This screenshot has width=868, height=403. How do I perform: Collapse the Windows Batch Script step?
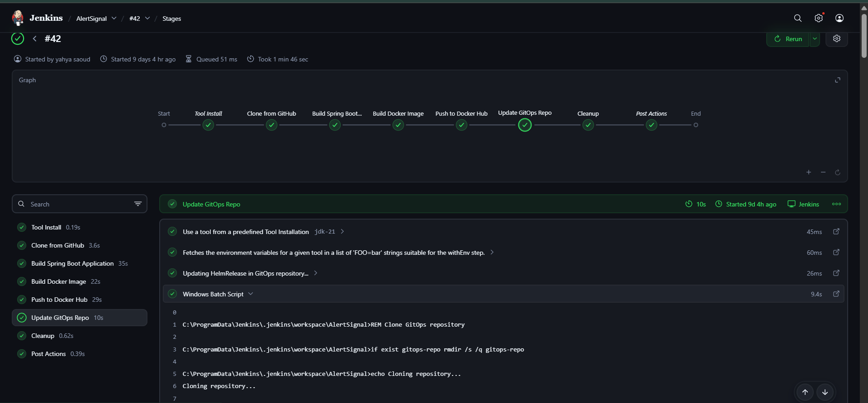[x=251, y=294]
